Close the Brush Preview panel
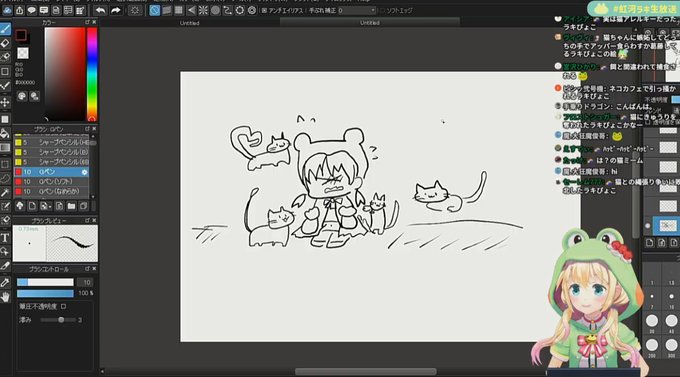 tap(94, 220)
